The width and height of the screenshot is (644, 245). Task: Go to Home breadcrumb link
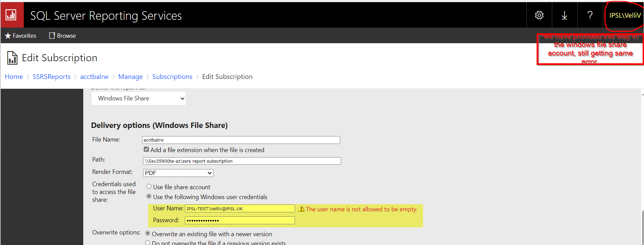pyautogui.click(x=14, y=77)
